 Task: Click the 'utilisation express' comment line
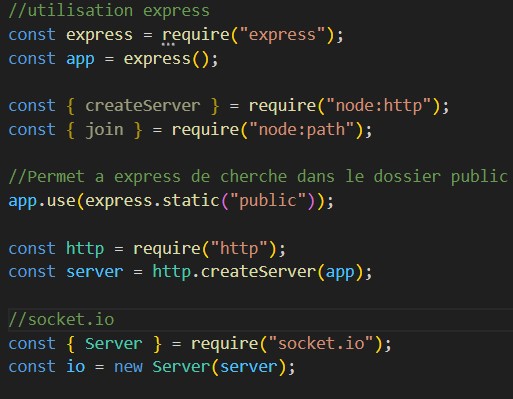click(109, 11)
